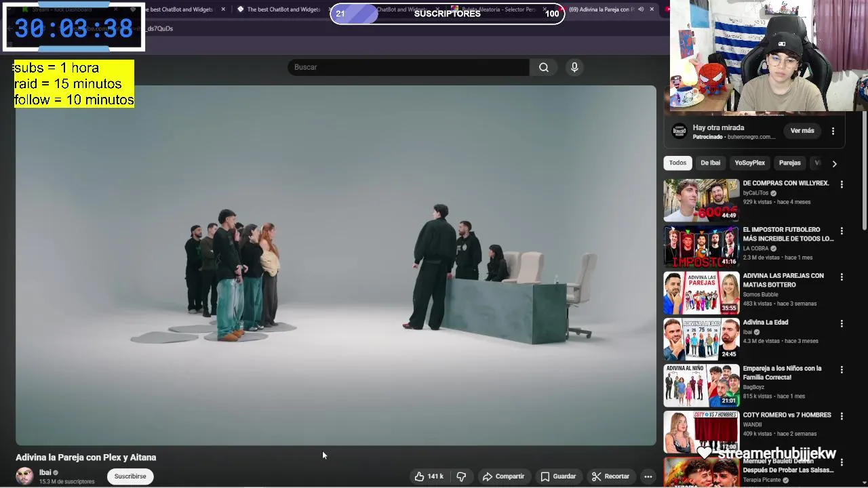Dislike the video with thumbs down
The height and width of the screenshot is (488, 868).
(461, 476)
